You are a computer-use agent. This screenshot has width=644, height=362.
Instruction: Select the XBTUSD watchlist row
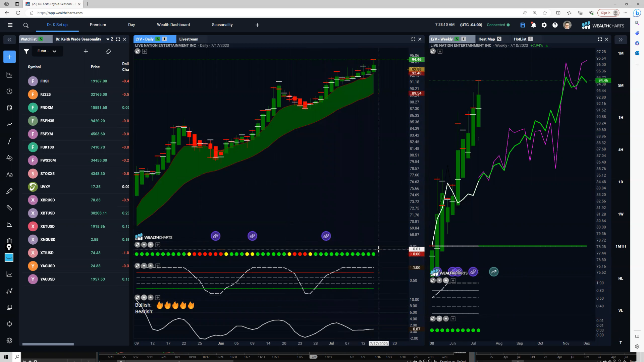coord(74,213)
